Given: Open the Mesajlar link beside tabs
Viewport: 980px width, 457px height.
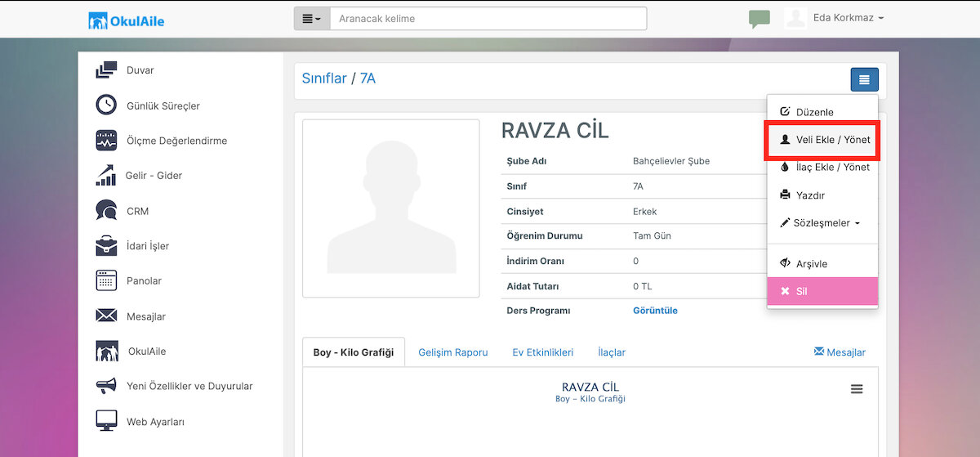Looking at the screenshot, I should [840, 352].
